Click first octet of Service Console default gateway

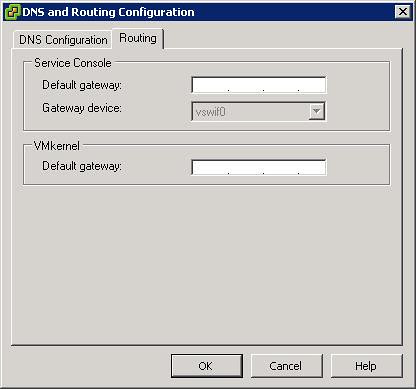[x=210, y=85]
